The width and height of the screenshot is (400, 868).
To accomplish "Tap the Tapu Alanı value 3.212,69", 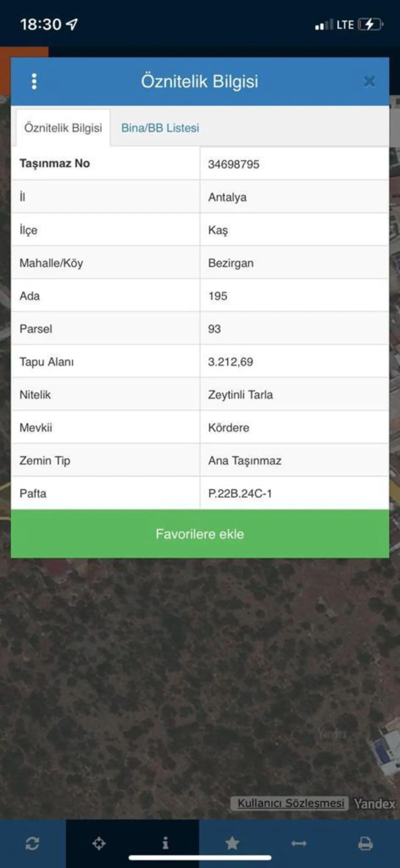I will pos(230,362).
